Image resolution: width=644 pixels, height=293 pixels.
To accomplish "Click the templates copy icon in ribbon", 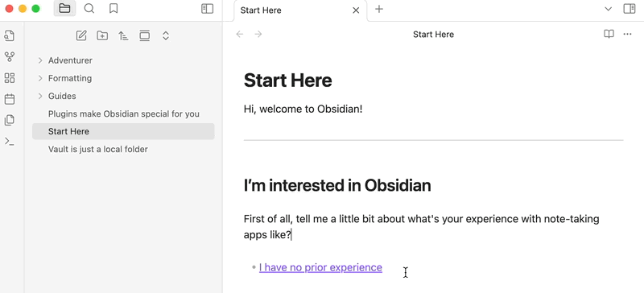I will point(10,120).
